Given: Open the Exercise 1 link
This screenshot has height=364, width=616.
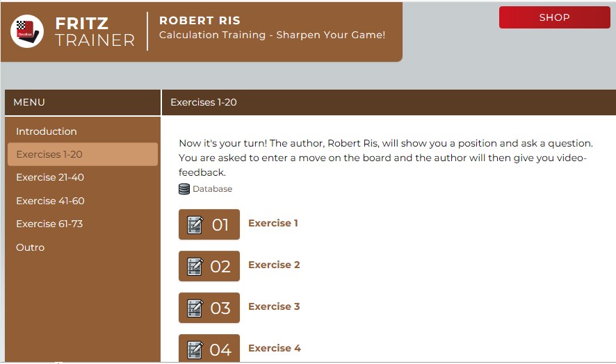Looking at the screenshot, I should coord(273,223).
